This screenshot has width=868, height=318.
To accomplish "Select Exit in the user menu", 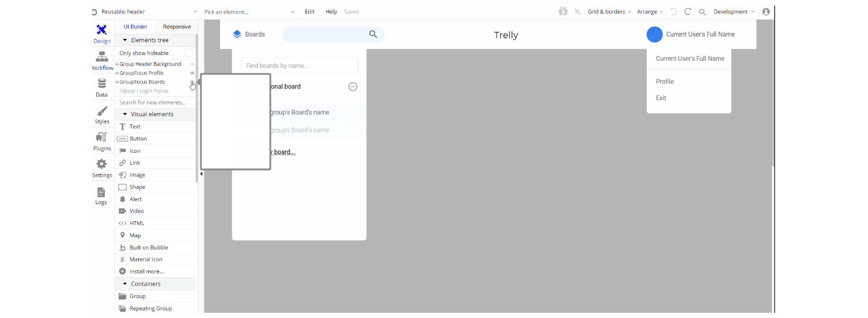I will (661, 98).
